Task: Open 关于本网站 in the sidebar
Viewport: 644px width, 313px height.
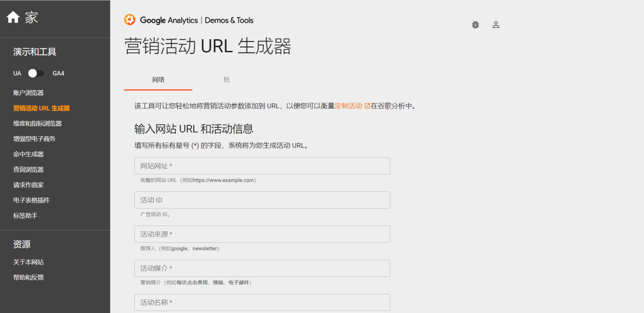Action: point(27,262)
